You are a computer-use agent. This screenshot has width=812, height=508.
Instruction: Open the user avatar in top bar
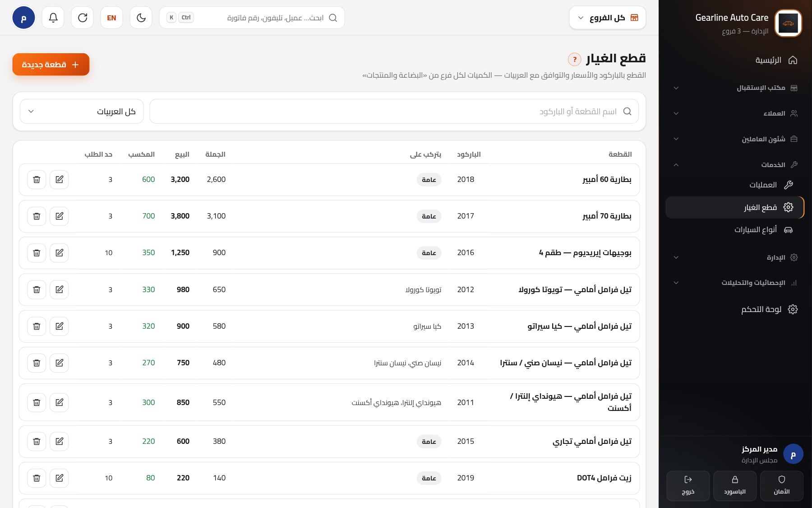pyautogui.click(x=23, y=18)
